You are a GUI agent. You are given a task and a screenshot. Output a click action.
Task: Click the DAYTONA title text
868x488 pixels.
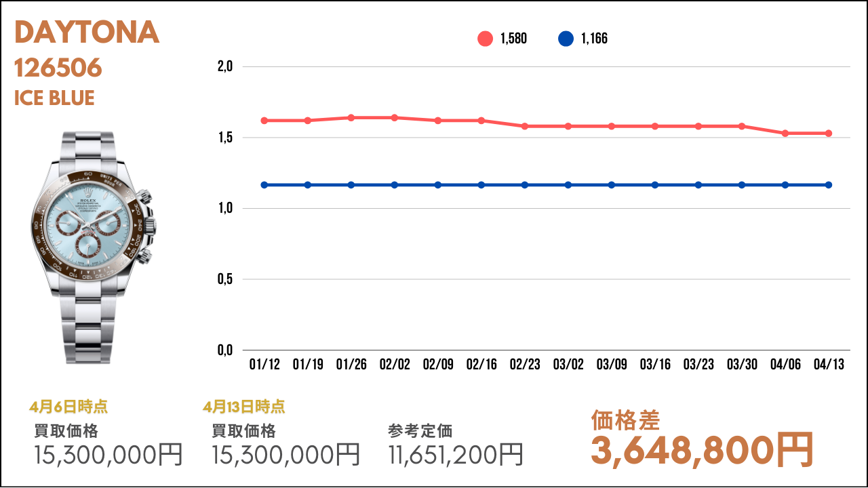point(87,33)
